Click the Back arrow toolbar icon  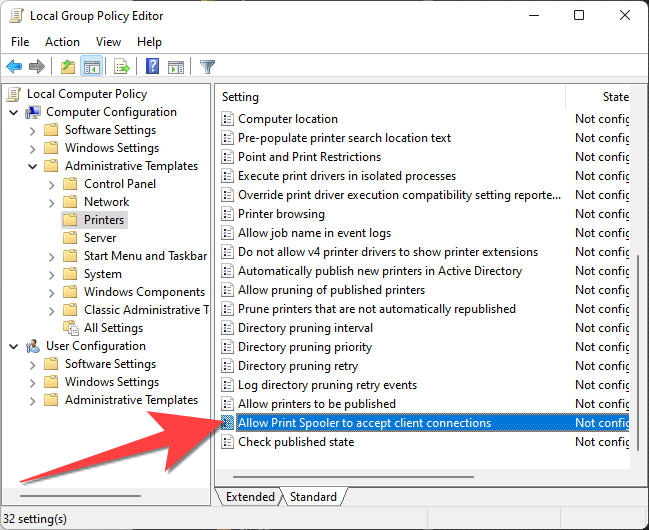tap(14, 67)
